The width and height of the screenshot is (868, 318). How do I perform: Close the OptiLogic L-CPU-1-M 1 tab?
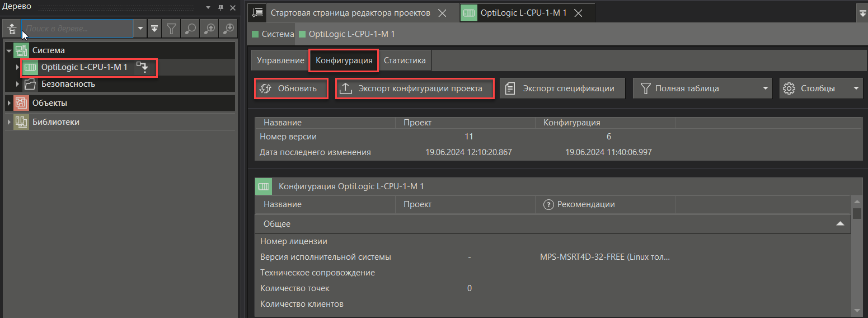click(x=578, y=13)
